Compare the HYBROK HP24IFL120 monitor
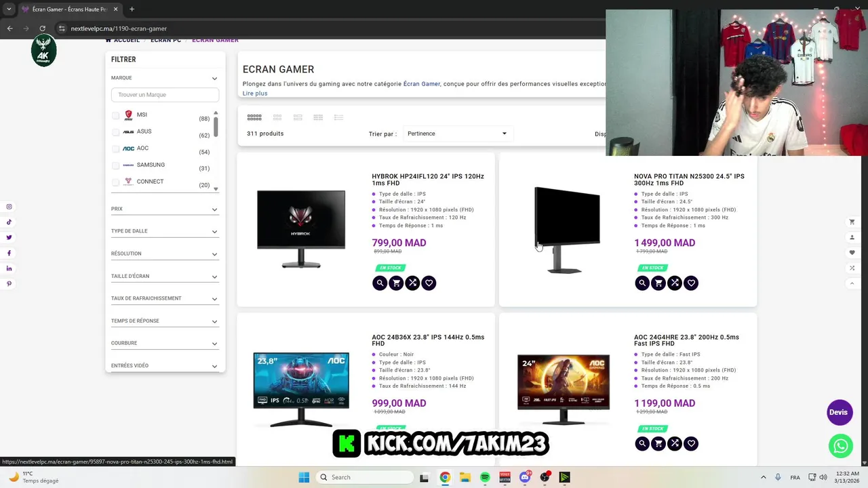The width and height of the screenshot is (868, 488). (412, 283)
